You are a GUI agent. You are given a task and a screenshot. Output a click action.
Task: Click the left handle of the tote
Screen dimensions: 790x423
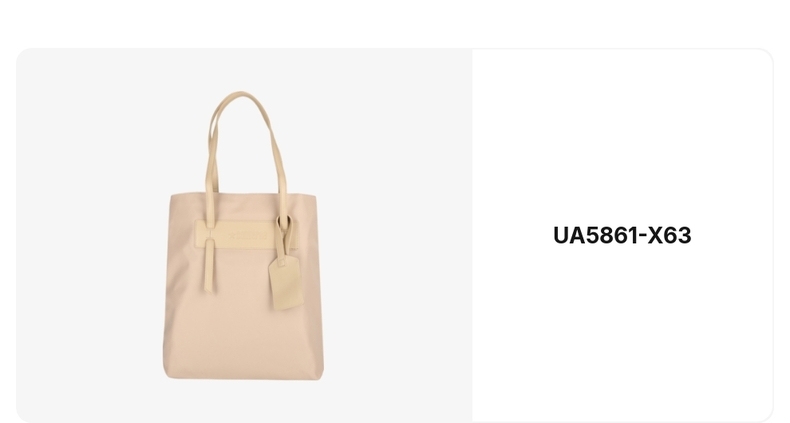212,151
